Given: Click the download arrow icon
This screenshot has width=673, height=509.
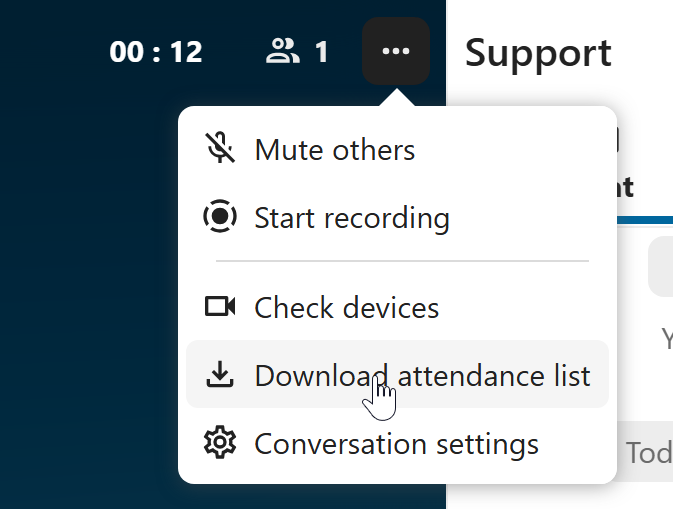Looking at the screenshot, I should pos(219,375).
